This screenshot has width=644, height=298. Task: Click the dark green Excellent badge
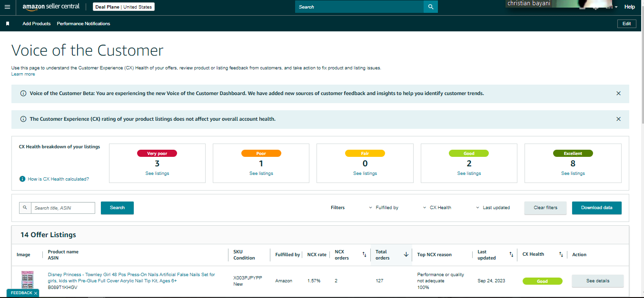(x=573, y=154)
